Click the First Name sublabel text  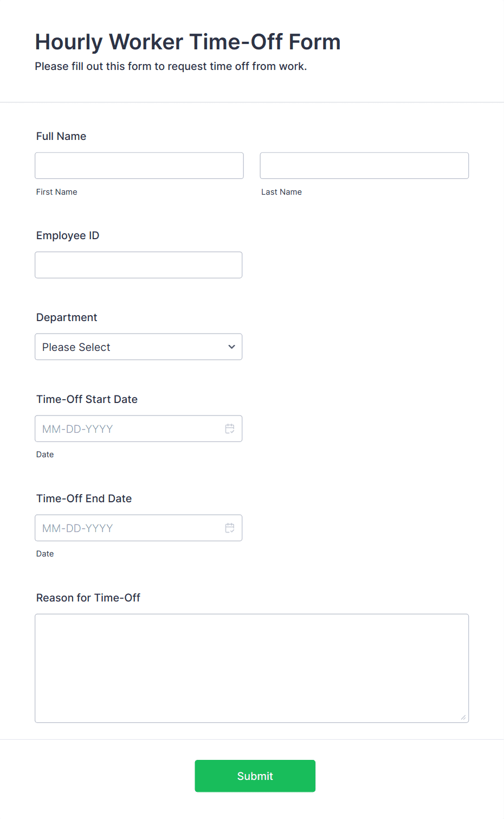(x=56, y=191)
